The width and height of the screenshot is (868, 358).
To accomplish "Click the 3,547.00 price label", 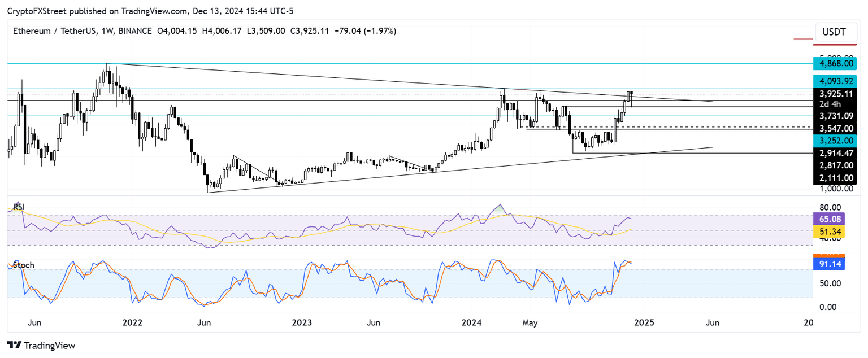I will (834, 128).
